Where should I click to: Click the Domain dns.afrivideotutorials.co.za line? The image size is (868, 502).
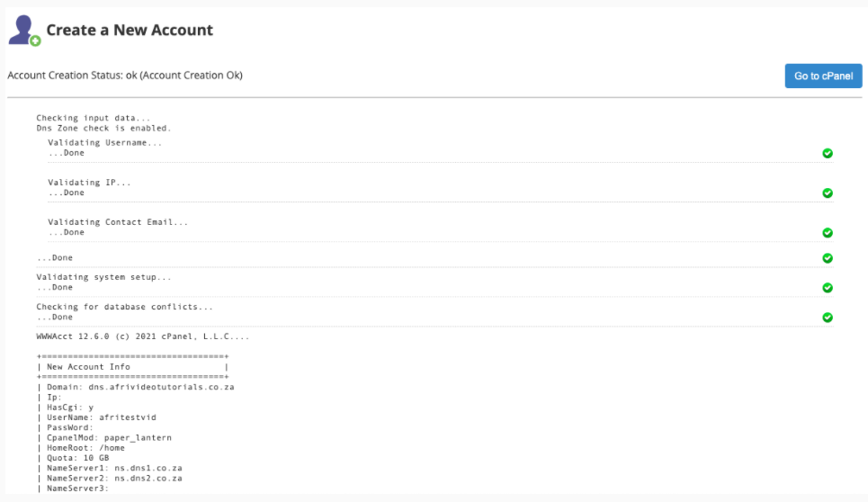[139, 388]
